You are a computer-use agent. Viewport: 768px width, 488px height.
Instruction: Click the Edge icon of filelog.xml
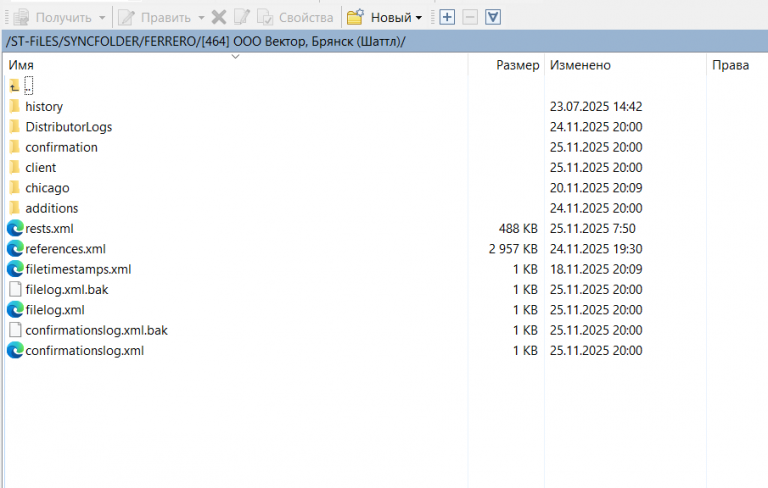[x=15, y=310]
